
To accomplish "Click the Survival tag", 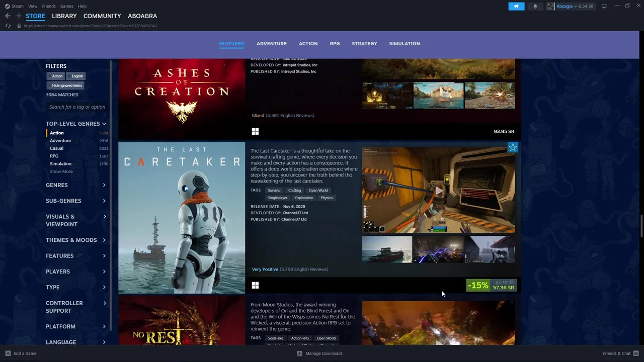I will [x=274, y=191].
